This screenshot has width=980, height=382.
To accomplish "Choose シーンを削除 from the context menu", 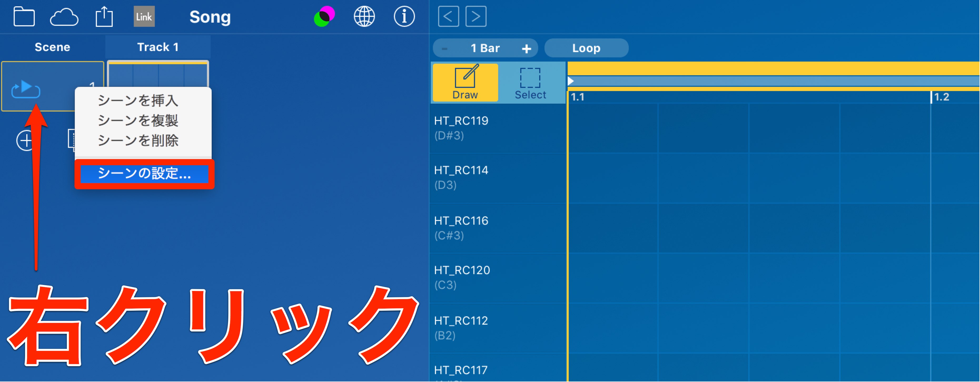I will click(x=138, y=141).
